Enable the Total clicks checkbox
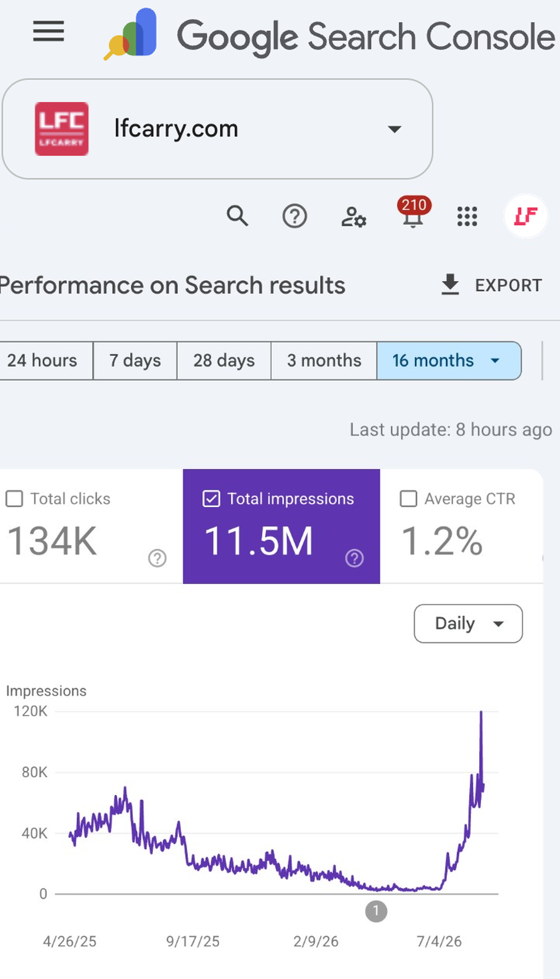 pyautogui.click(x=14, y=499)
